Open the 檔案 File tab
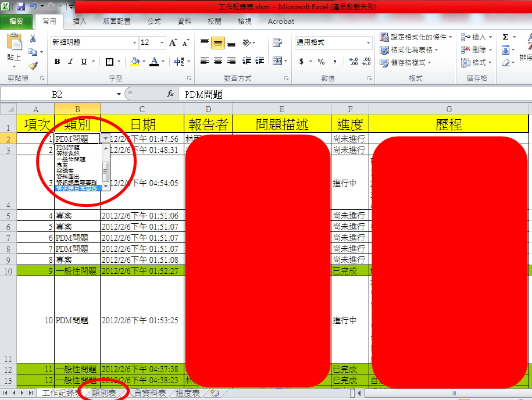This screenshot has height=400, width=532. coord(16,22)
